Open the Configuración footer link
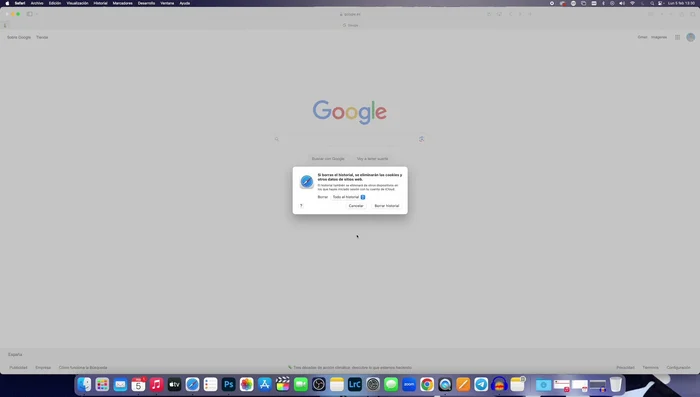Screen dimensions: 700x397 [679, 368]
